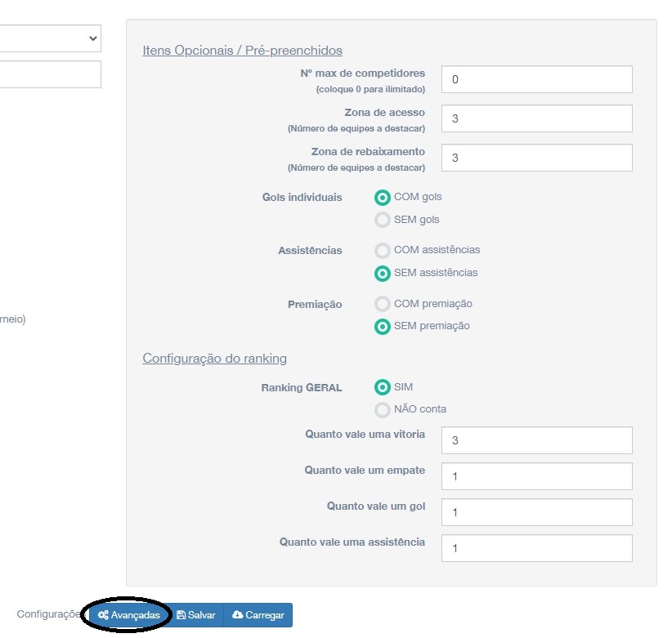Click the cloud icon on Carregar
Viewport: 672px width, 638px height.
238,615
